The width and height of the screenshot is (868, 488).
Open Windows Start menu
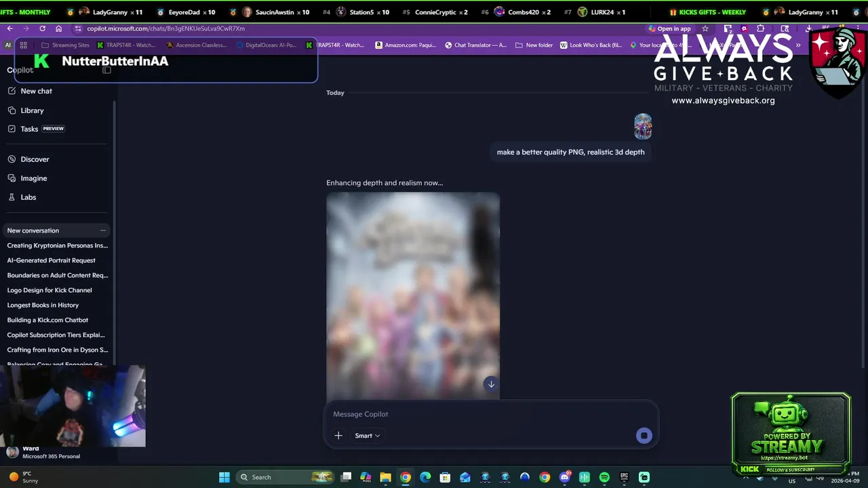pyautogui.click(x=224, y=477)
